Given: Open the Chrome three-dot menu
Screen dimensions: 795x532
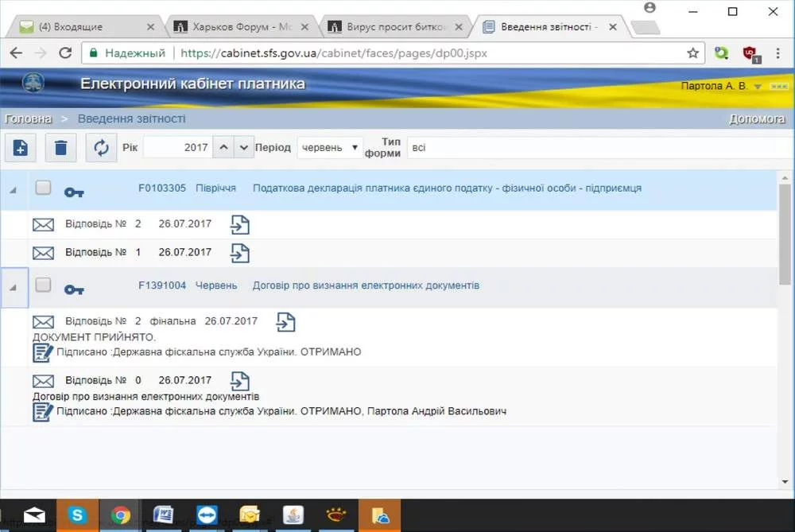Looking at the screenshot, I should coord(778,52).
